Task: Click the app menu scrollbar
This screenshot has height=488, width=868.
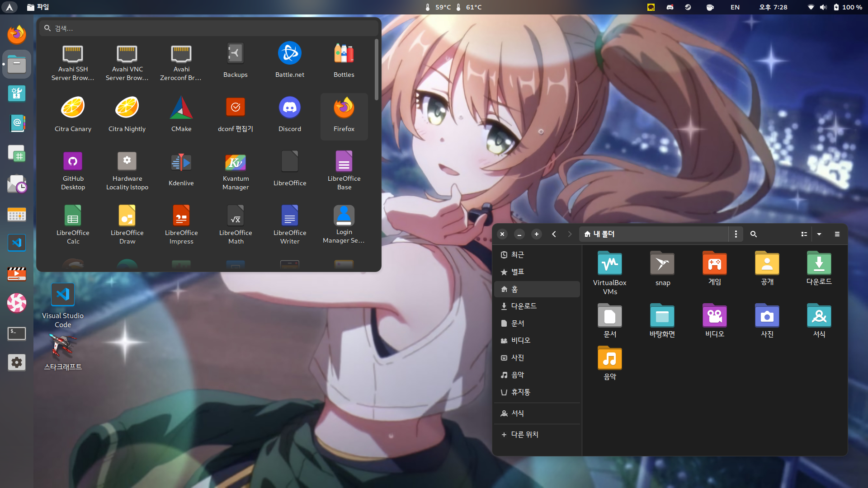Action: tap(377, 70)
